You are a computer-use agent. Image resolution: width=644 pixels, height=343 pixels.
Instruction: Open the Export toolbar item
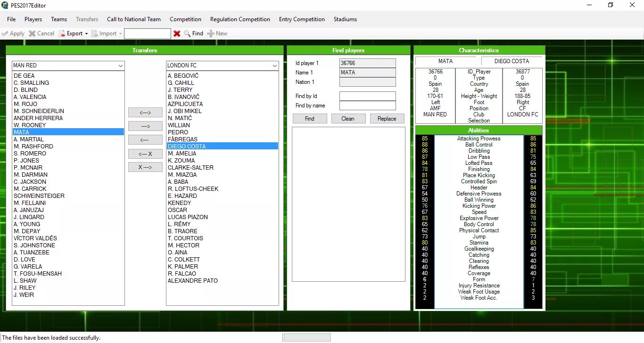pos(71,33)
